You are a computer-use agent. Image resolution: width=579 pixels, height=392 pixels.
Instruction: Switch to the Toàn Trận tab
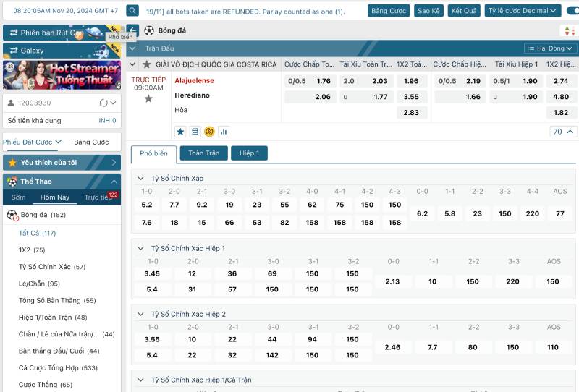coord(203,153)
